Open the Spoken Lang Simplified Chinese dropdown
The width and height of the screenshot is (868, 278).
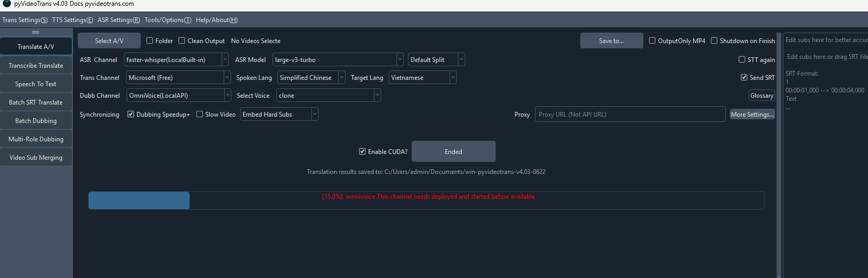311,78
